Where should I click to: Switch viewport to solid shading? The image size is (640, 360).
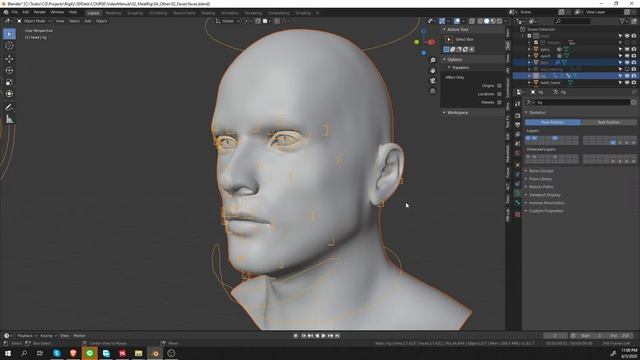487,21
